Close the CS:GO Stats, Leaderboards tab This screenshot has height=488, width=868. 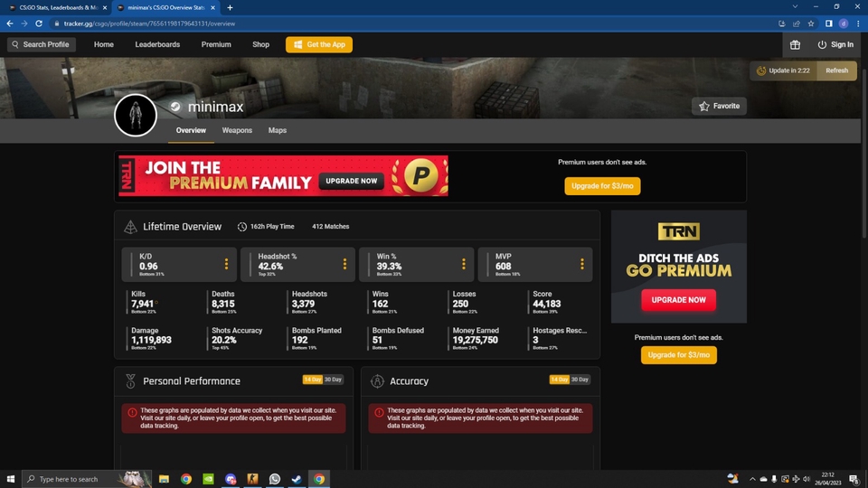pos(105,8)
